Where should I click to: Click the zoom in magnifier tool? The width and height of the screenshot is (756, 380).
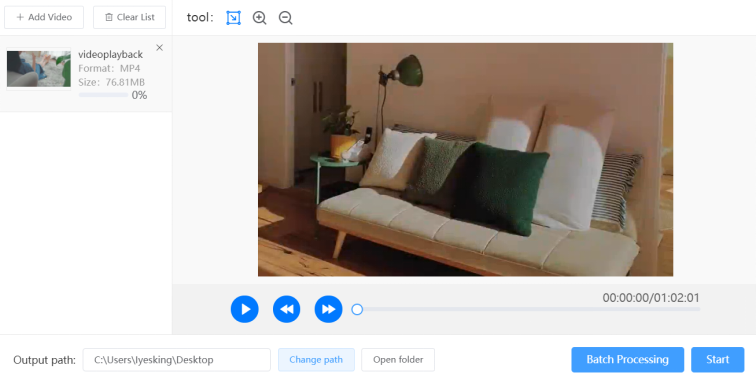click(x=259, y=18)
